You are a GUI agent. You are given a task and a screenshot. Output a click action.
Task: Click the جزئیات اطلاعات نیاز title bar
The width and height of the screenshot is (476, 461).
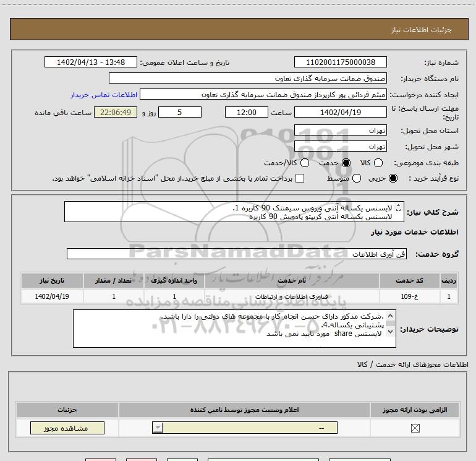pyautogui.click(x=239, y=29)
